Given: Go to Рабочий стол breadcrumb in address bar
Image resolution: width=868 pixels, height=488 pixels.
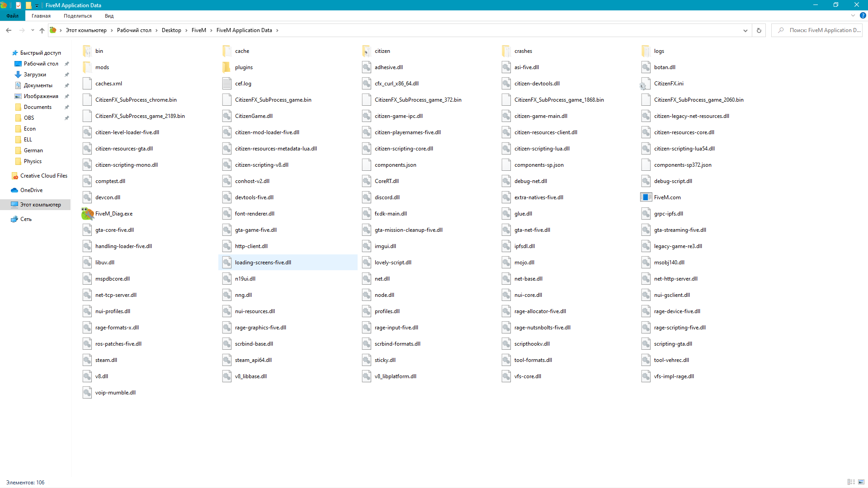Looking at the screenshot, I should click(134, 30).
